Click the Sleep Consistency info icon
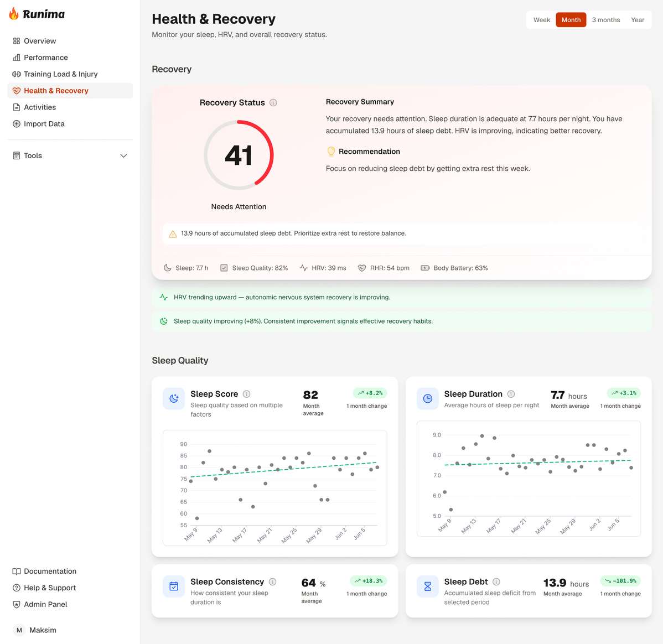The height and width of the screenshot is (644, 663). click(x=273, y=582)
